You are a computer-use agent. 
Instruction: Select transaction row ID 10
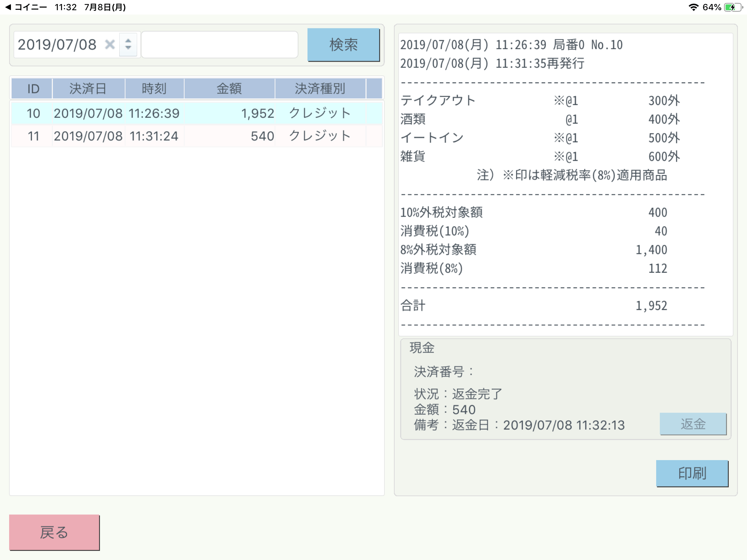pyautogui.click(x=34, y=113)
